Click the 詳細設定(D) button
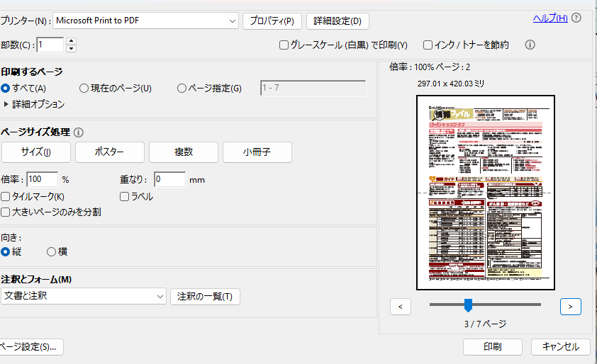The height and width of the screenshot is (364, 597). pos(337,21)
